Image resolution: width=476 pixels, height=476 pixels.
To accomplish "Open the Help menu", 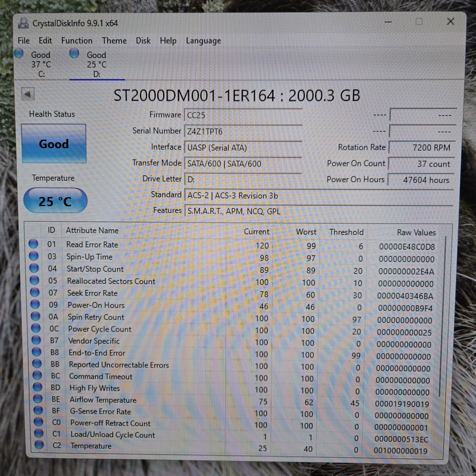I will (168, 41).
